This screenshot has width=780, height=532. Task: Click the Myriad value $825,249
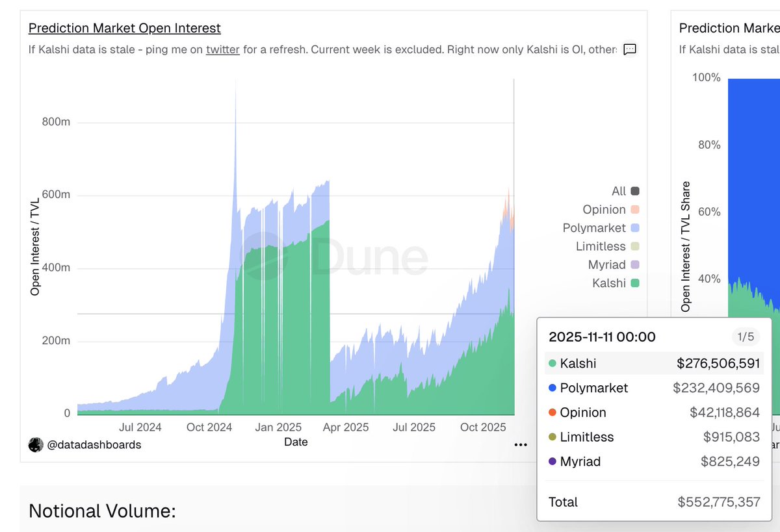730,462
